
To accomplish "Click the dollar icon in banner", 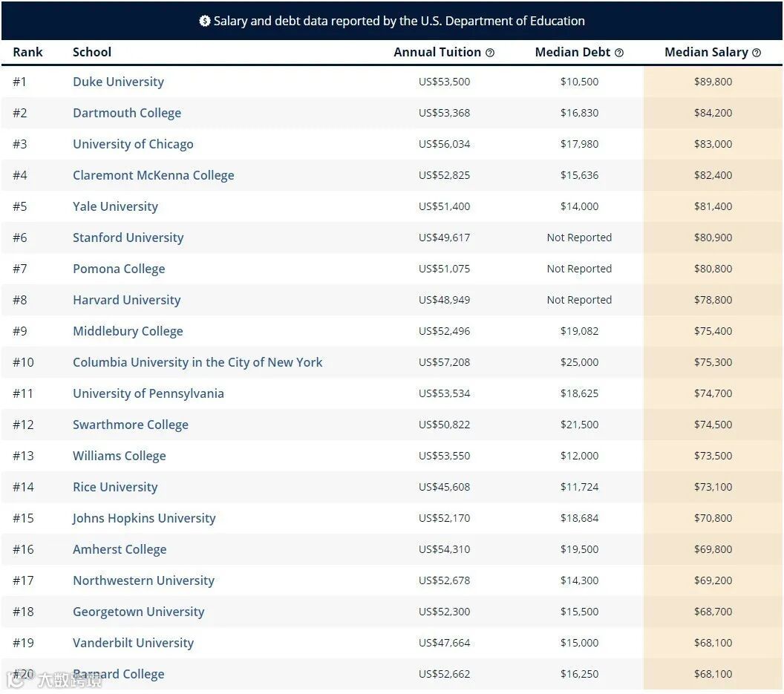I will [x=204, y=21].
